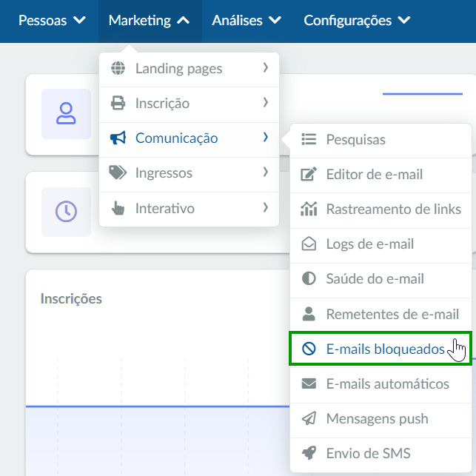Image resolution: width=476 pixels, height=476 pixels.
Task: Select Comunicação in Marketing menu
Action: pyautogui.click(x=189, y=140)
